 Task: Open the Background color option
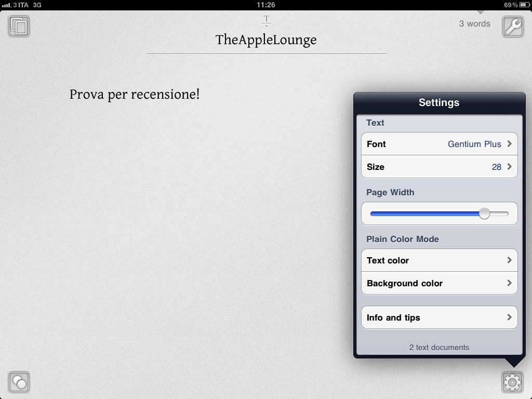pos(440,283)
